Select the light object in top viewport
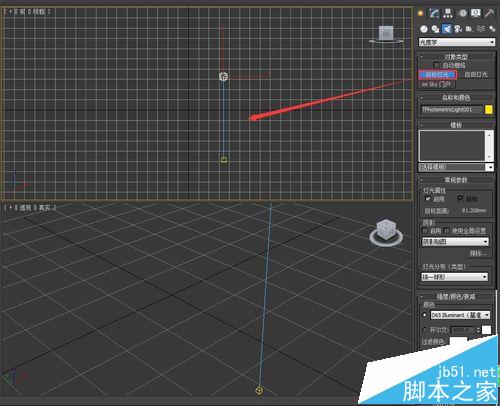The image size is (500, 406). pos(223,76)
